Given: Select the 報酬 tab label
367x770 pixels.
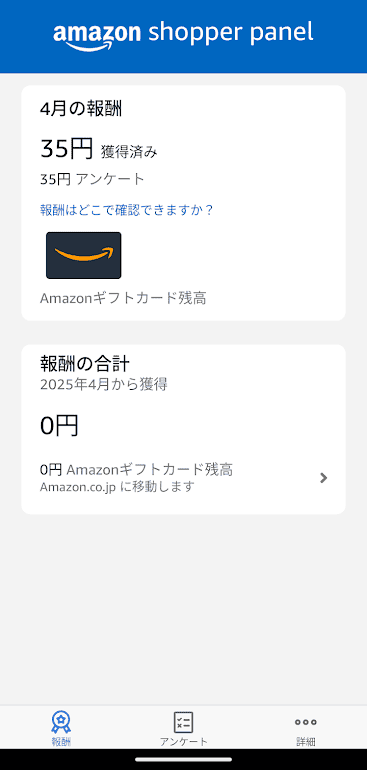Looking at the screenshot, I should click(61, 742).
